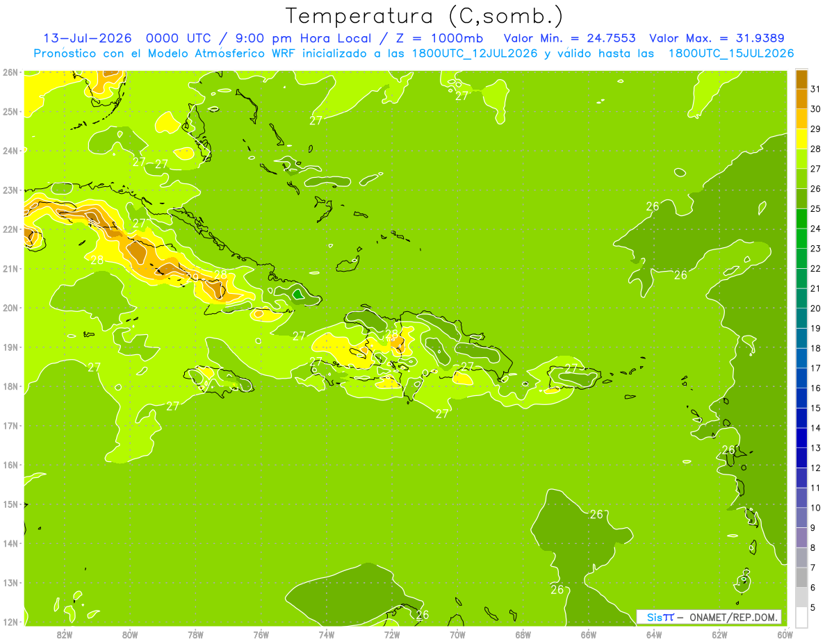
Task: Click the "66W" longitude axis label
Action: 589,634
